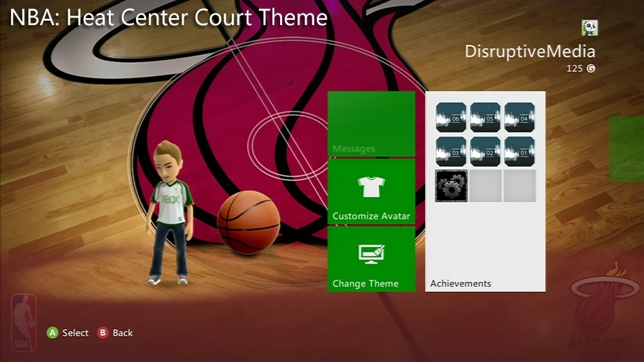
Task: Select achievement icon numbered 05
Action: pos(485,117)
